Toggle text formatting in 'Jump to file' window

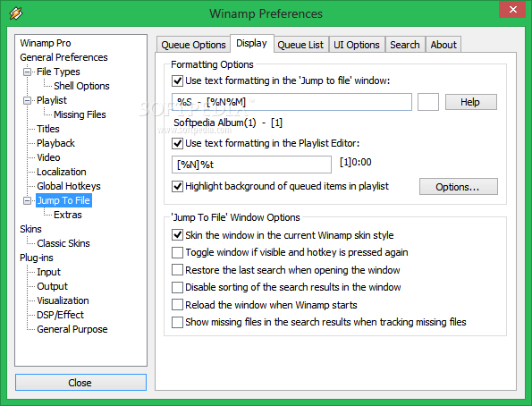point(177,81)
